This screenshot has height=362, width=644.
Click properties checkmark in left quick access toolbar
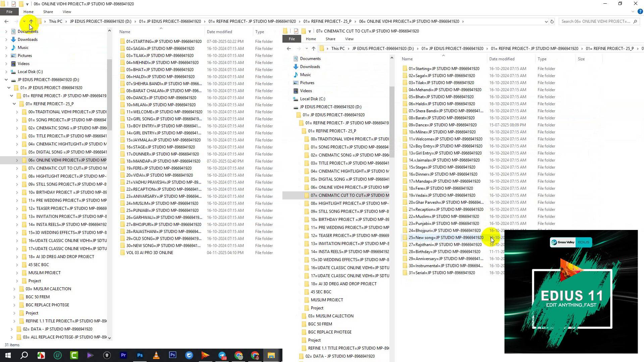coord(13,4)
